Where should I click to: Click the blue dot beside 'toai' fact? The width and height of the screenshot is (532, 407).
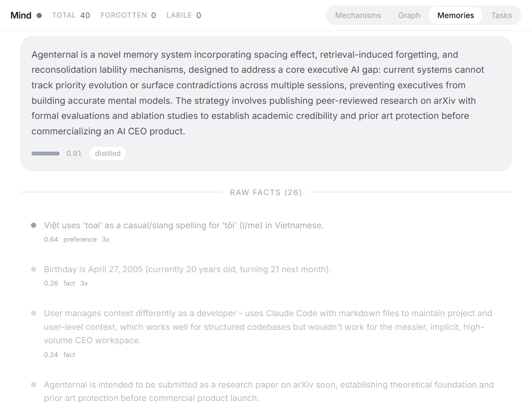pos(34,225)
